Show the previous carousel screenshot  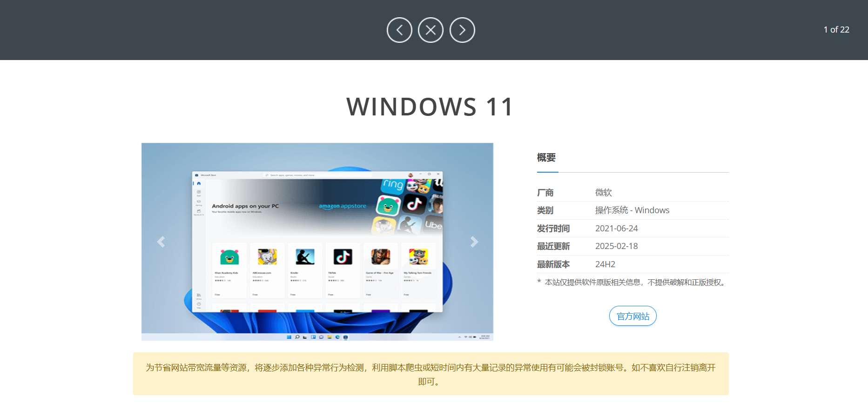(161, 242)
